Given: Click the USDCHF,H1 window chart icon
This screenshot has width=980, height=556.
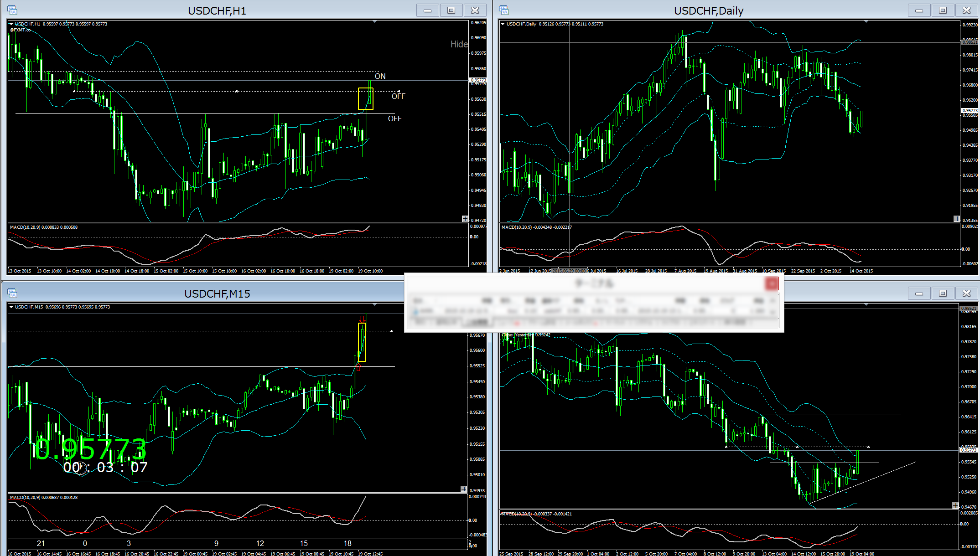Looking at the screenshot, I should click(x=12, y=10).
